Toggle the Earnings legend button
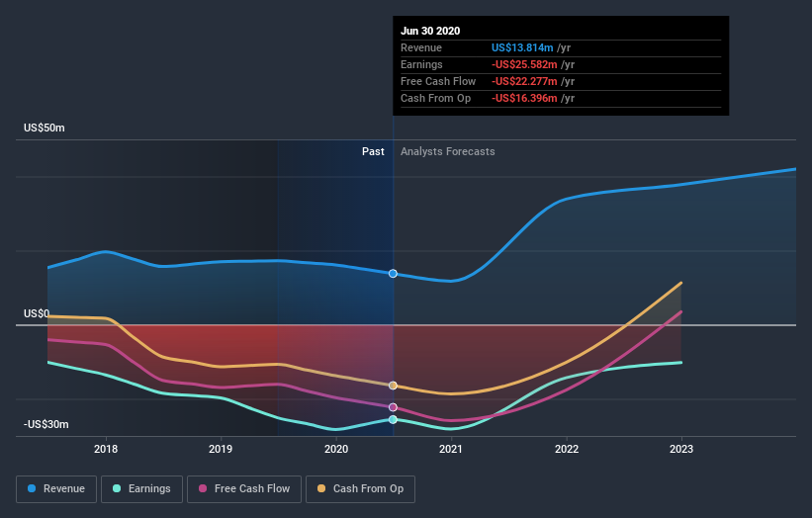 [141, 489]
